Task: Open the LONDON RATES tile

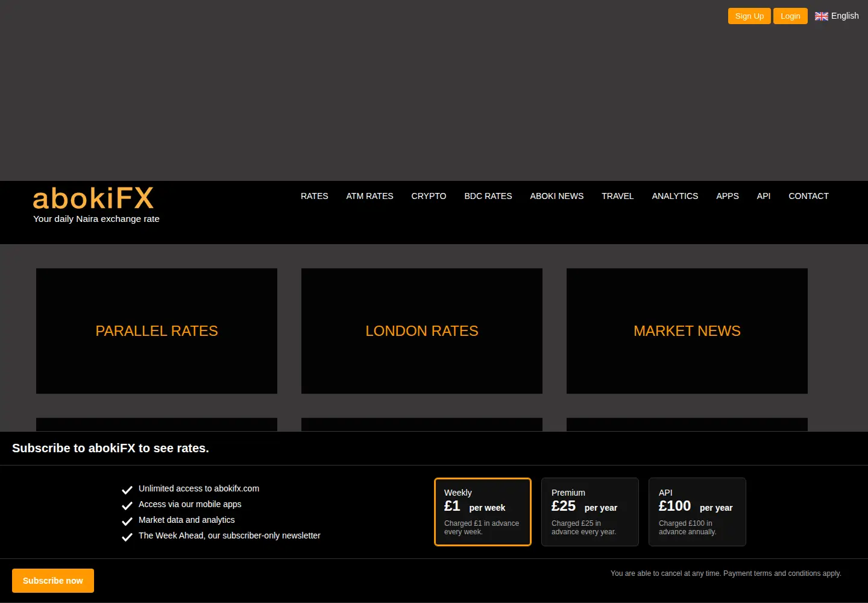Action: tap(422, 331)
